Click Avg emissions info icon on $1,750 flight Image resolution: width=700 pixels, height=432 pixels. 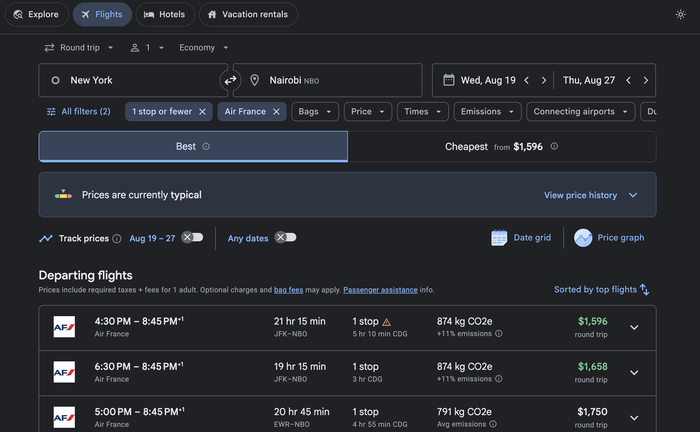tap(493, 424)
